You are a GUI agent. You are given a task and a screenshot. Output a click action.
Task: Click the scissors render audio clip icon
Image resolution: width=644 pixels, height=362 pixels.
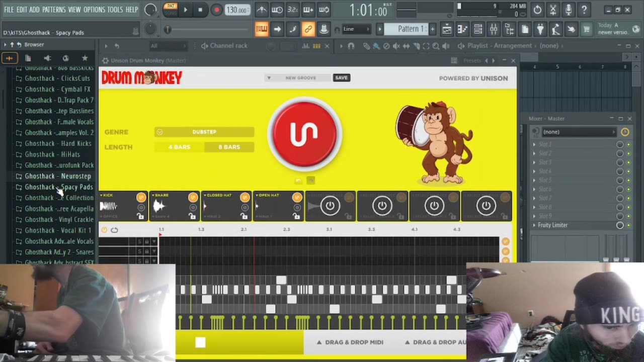(553, 10)
